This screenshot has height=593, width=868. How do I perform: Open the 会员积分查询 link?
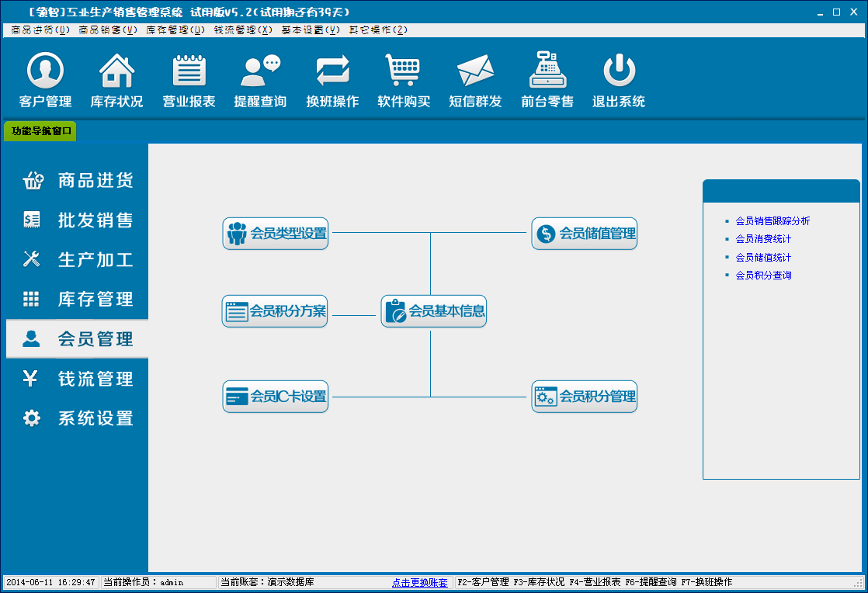(763, 276)
